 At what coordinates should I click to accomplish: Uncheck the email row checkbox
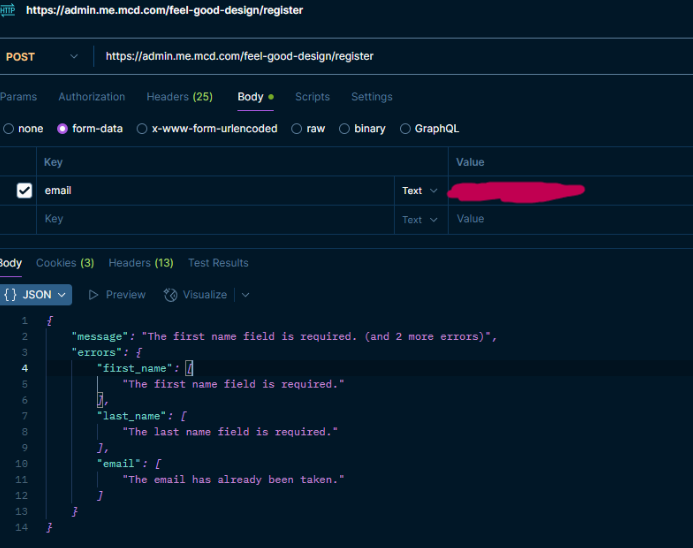[24, 190]
